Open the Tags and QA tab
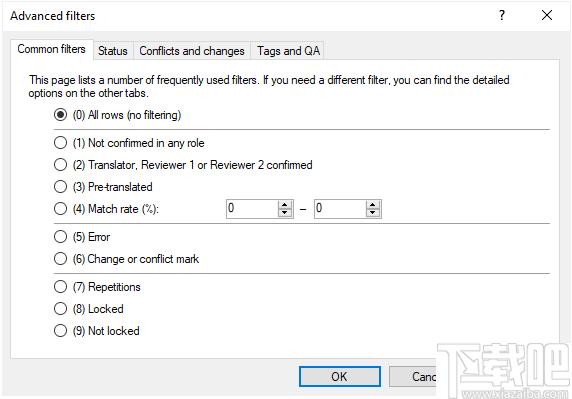This screenshot has width=572, height=399. (x=288, y=51)
